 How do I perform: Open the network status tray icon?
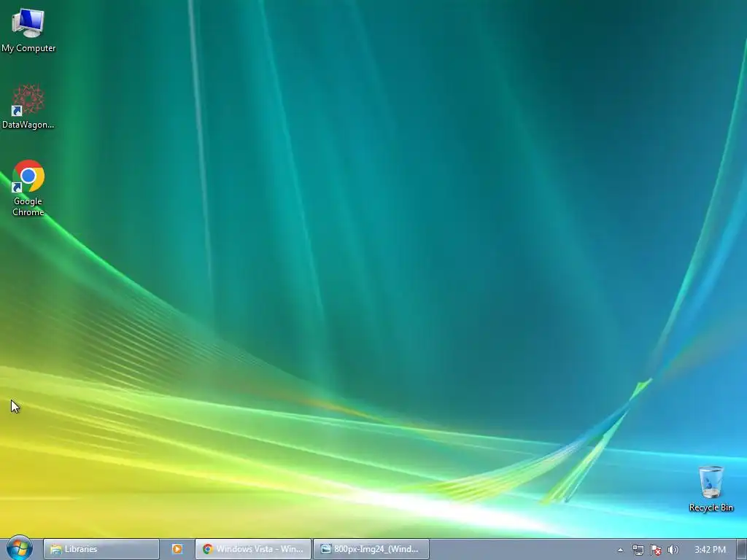638,550
